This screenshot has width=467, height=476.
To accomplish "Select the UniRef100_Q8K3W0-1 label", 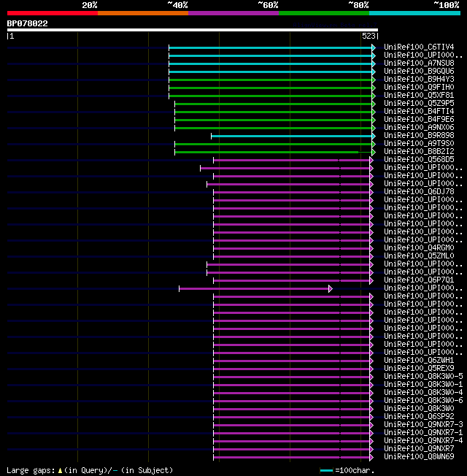I will point(423,384).
